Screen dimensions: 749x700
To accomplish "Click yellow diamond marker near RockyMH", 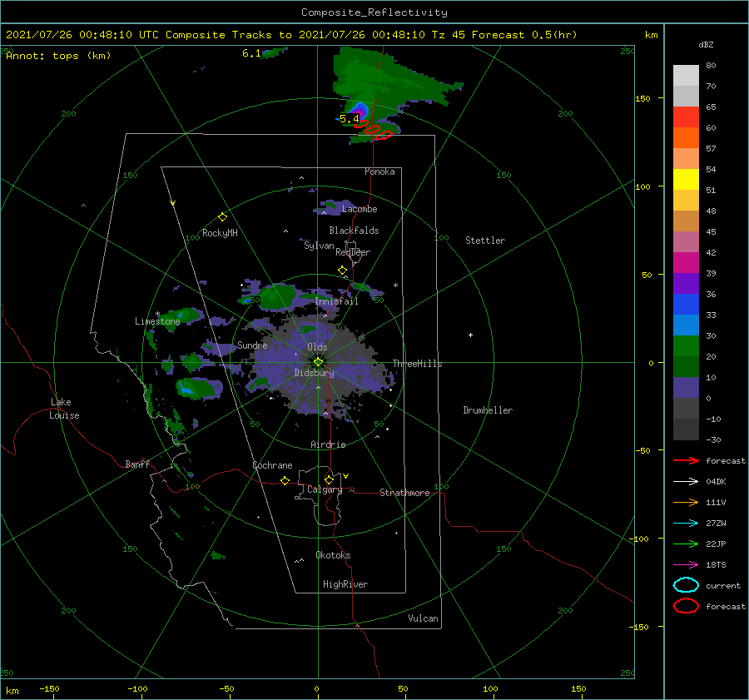I will [x=222, y=217].
